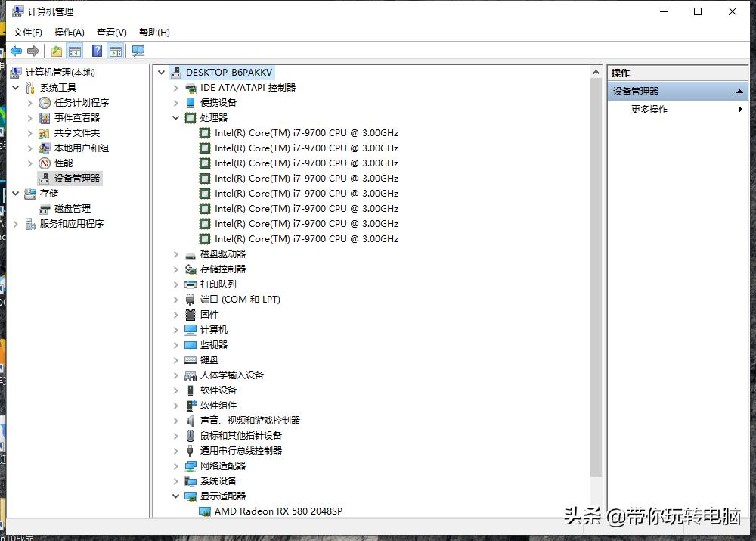Click the Forward arrow toolbar icon
Viewport: 756px width, 541px height.
coord(33,51)
